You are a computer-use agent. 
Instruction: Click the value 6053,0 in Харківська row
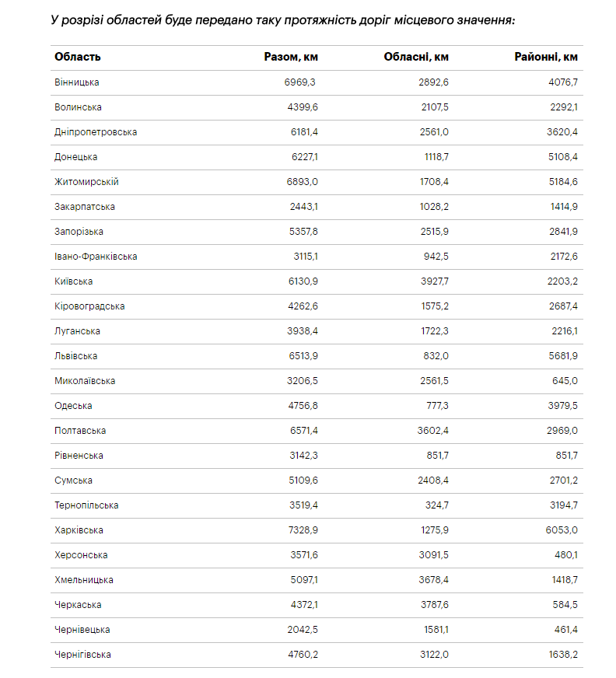coord(562,530)
